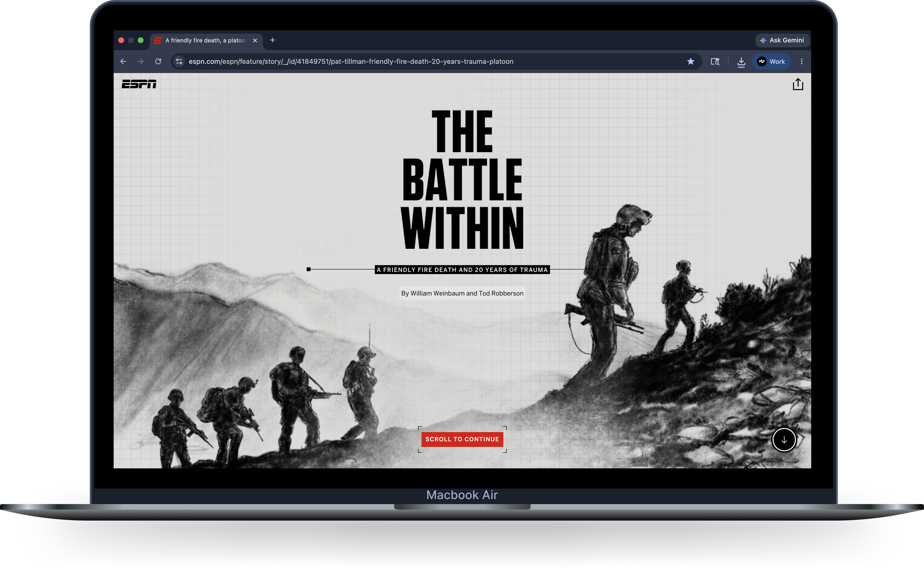Select the 'A friendly fire death' tab
924x571 pixels.
pyautogui.click(x=207, y=40)
